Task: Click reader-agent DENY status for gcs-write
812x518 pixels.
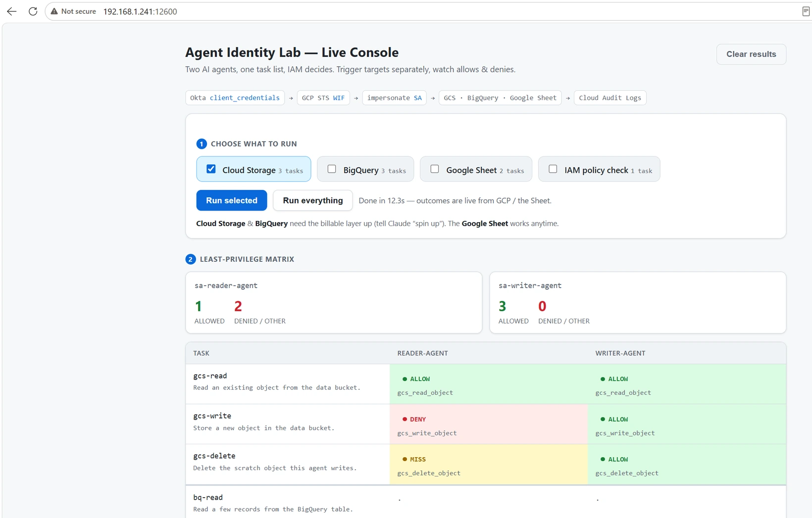Action: tap(414, 419)
